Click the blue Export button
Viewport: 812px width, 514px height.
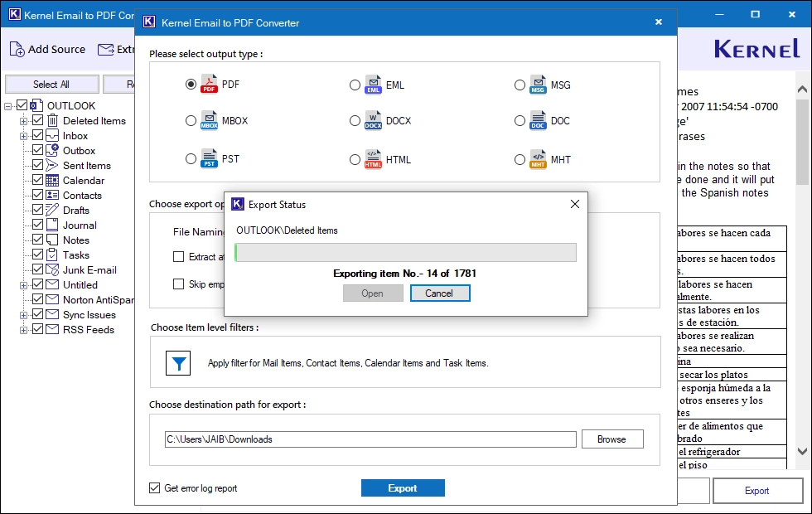pos(403,488)
